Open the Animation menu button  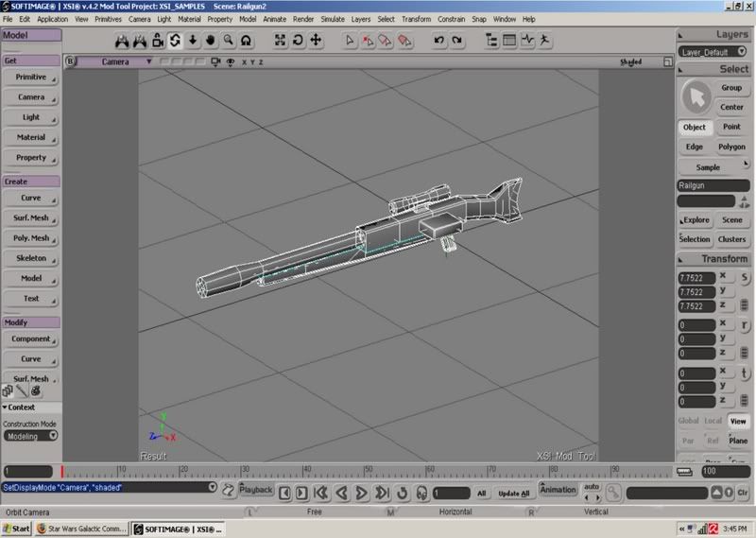558,490
